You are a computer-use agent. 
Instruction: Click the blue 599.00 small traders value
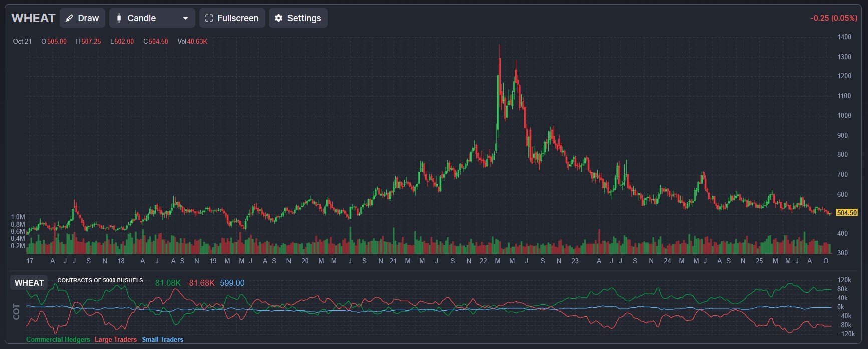(x=232, y=283)
